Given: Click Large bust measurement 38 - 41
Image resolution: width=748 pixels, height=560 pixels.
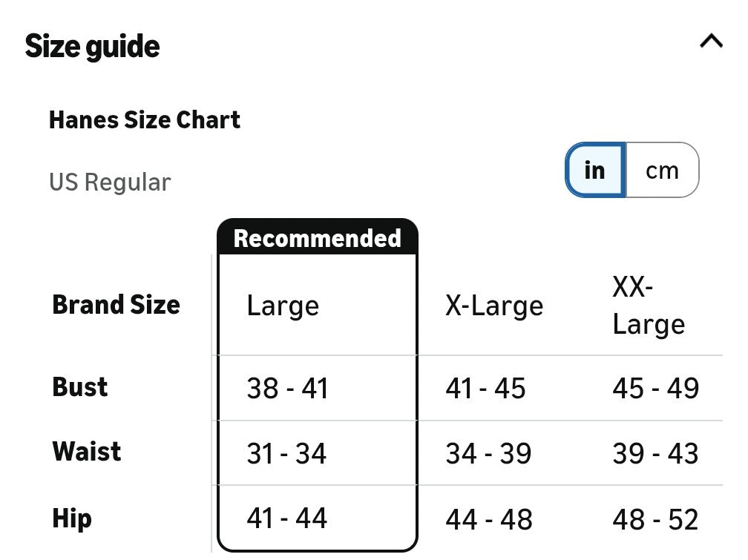Looking at the screenshot, I should coord(287,388).
